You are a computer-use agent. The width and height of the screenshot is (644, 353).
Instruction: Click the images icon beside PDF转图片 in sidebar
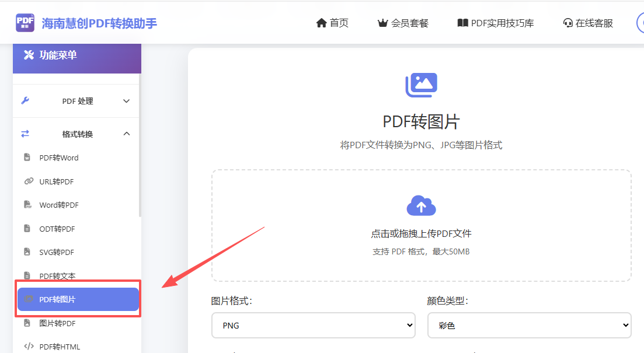(x=29, y=299)
